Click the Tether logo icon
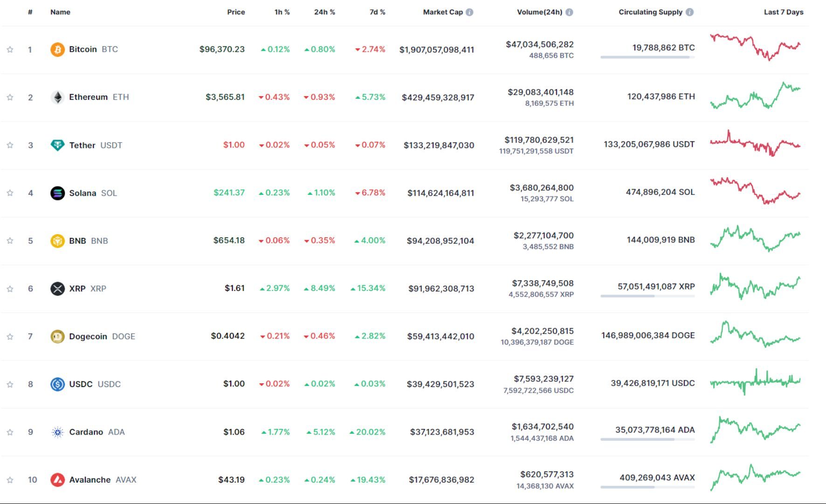Image resolution: width=826 pixels, height=504 pixels. [57, 145]
